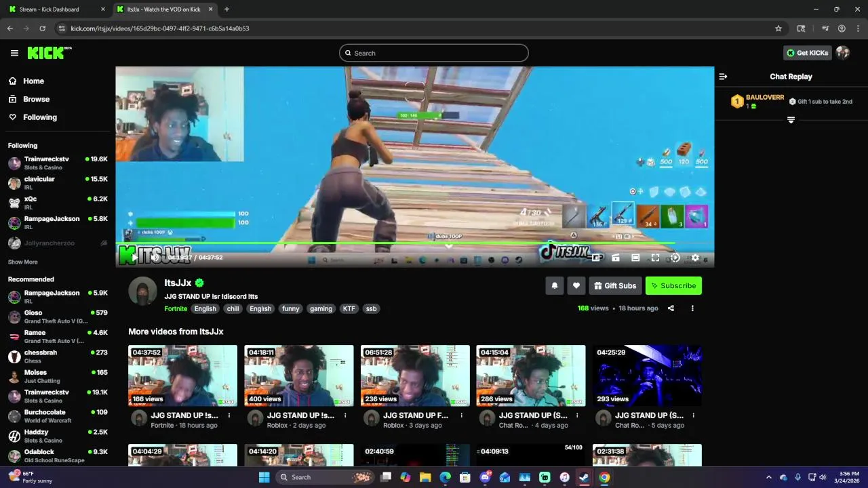Open the 06:51:28 video thumbnail
Viewport: 868px width, 488px height.
click(x=415, y=375)
